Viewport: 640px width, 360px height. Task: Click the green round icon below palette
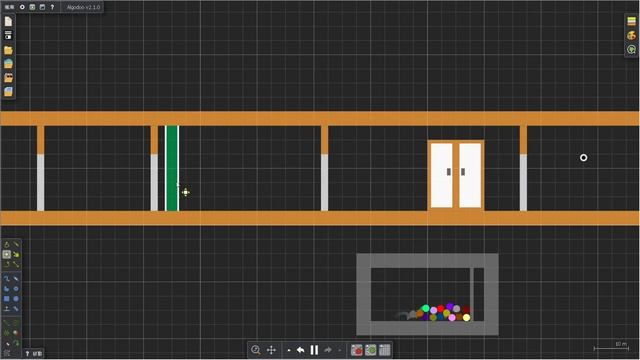click(631, 49)
